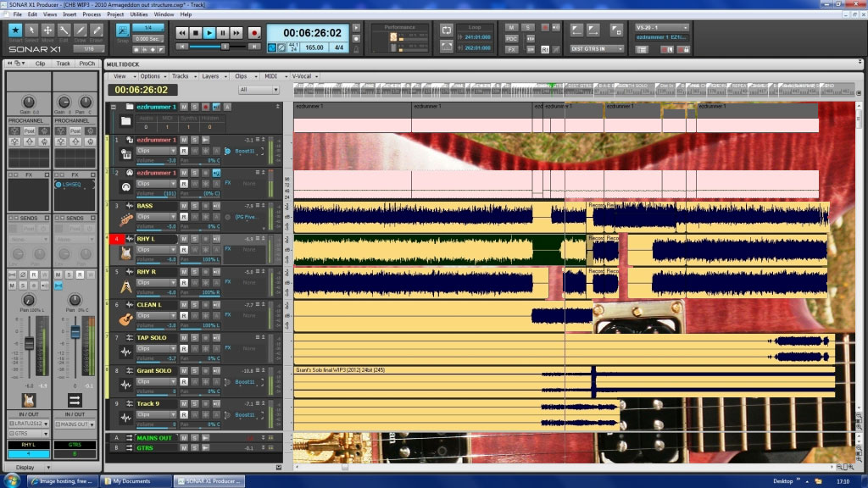Click the BASS track guitar icon
This screenshot has width=868, height=488.
pos(126,219)
